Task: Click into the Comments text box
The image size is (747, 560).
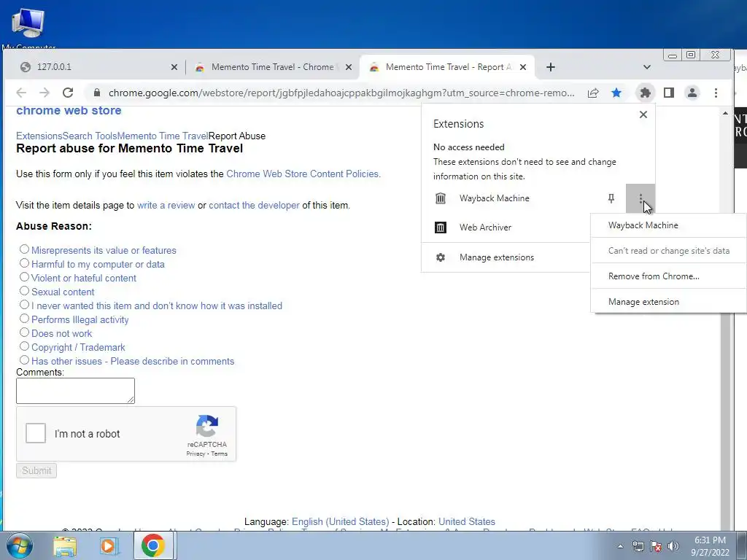Action: (x=75, y=391)
